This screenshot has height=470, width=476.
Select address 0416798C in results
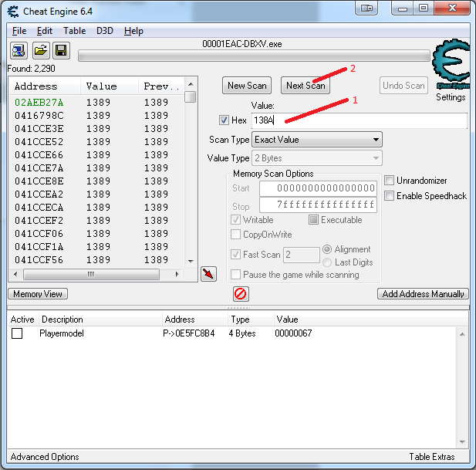[39, 115]
